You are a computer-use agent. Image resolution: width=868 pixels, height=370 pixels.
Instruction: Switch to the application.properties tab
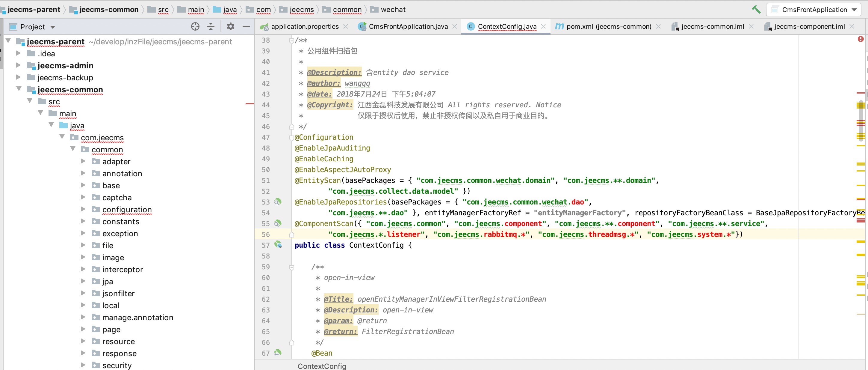click(x=304, y=27)
